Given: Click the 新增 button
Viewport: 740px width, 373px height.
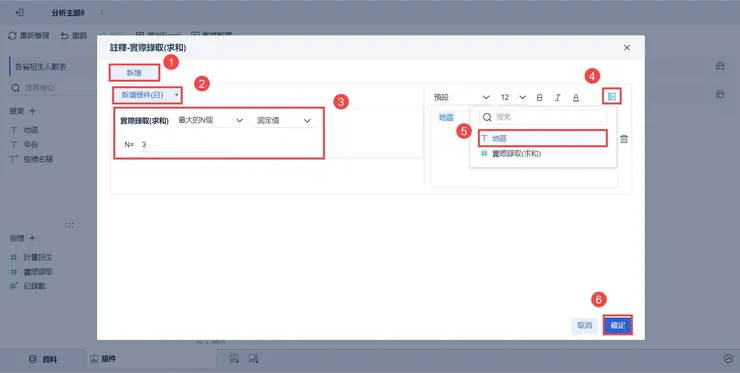Looking at the screenshot, I should click(x=134, y=73).
